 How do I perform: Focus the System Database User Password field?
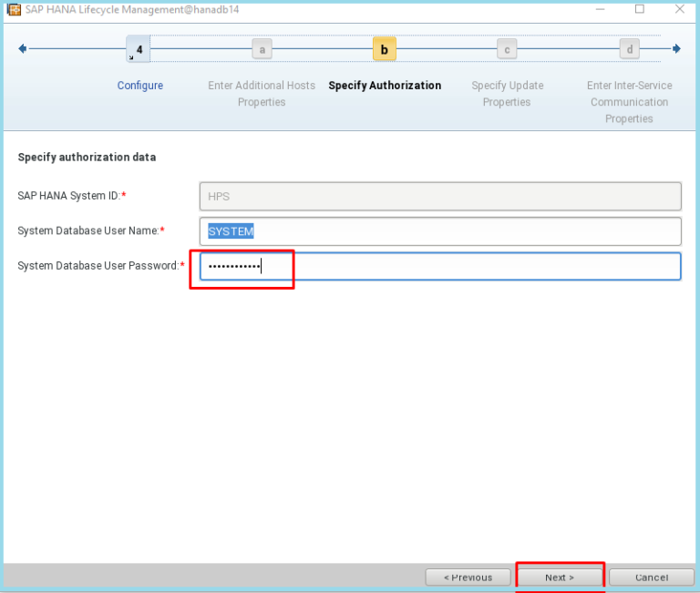coord(440,266)
